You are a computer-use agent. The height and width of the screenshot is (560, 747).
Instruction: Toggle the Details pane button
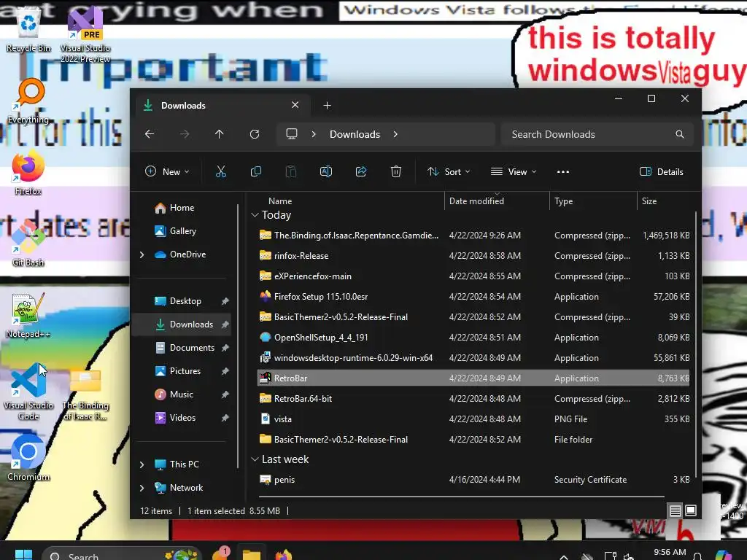pyautogui.click(x=661, y=172)
